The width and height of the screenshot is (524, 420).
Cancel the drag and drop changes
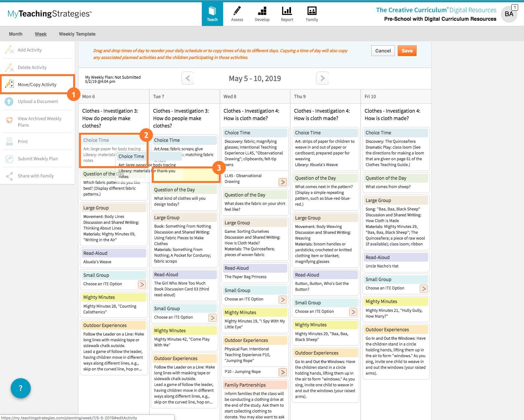pyautogui.click(x=383, y=51)
